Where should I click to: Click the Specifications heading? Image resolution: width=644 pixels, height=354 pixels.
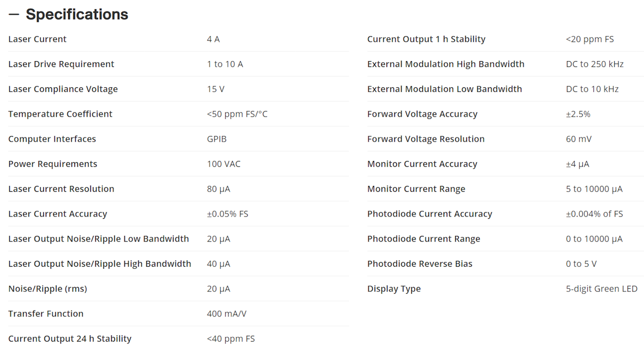(x=77, y=14)
